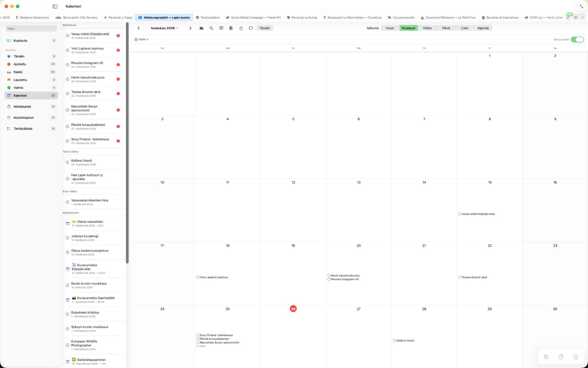Open the statistics bar chart icon

tap(202, 28)
